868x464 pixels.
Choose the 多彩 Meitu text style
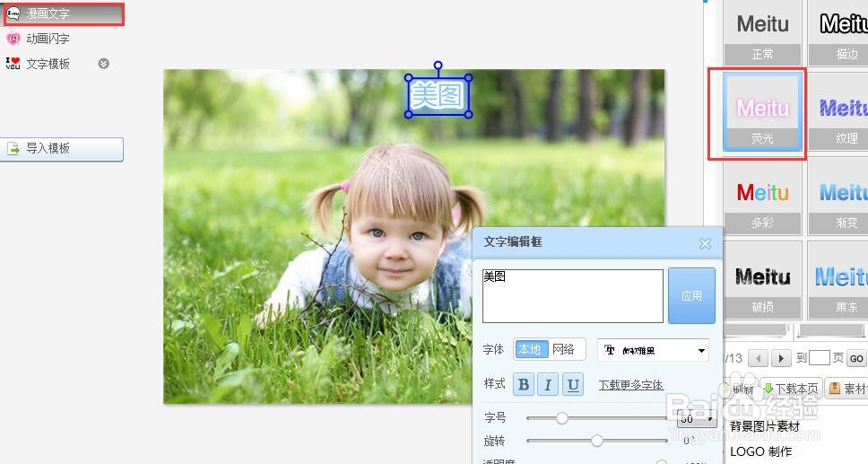click(762, 196)
